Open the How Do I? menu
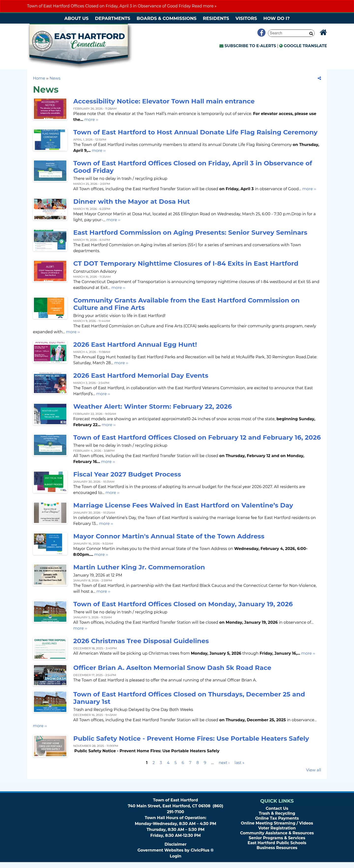The width and height of the screenshot is (354, 868). [277, 18]
